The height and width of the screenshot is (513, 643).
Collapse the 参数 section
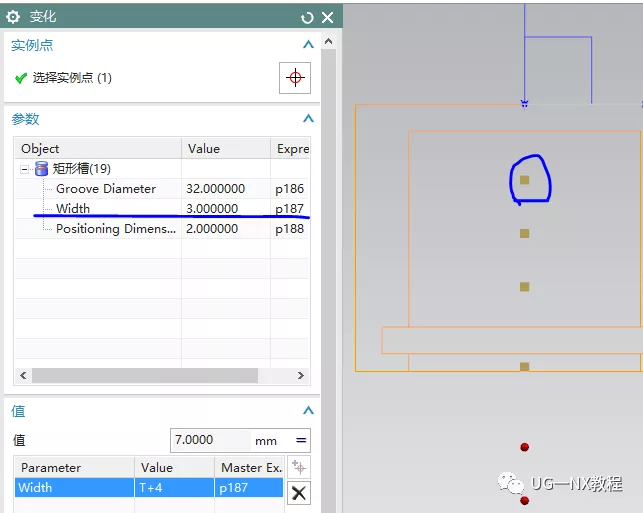point(308,119)
